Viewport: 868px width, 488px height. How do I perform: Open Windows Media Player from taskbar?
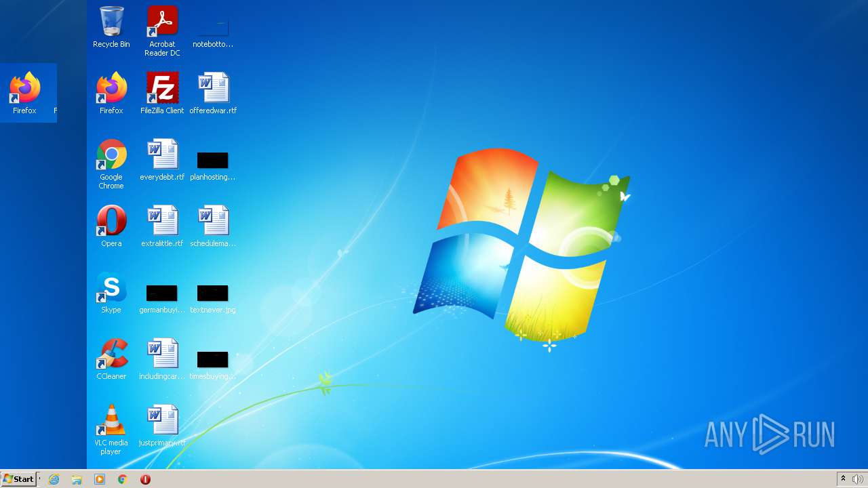[x=100, y=479]
